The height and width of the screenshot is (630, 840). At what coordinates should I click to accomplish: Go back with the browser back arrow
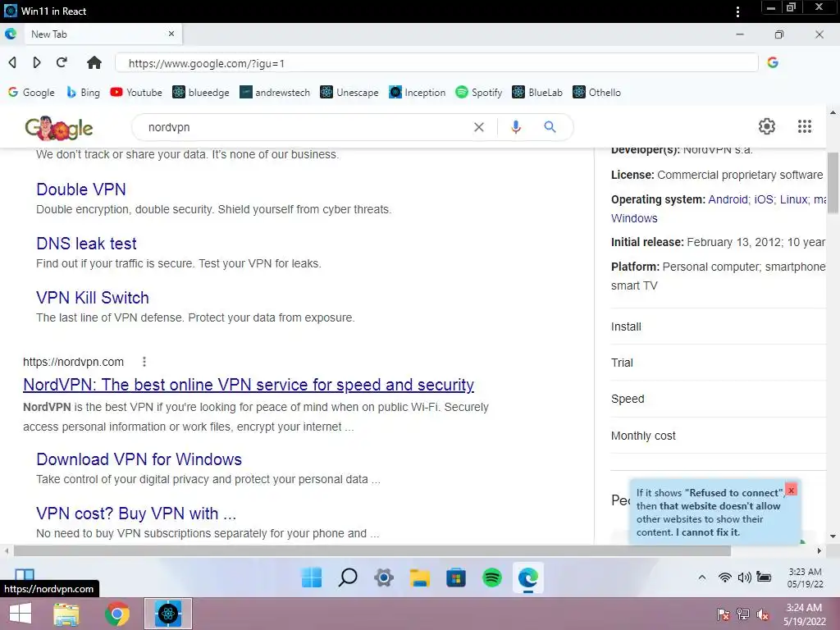point(12,62)
